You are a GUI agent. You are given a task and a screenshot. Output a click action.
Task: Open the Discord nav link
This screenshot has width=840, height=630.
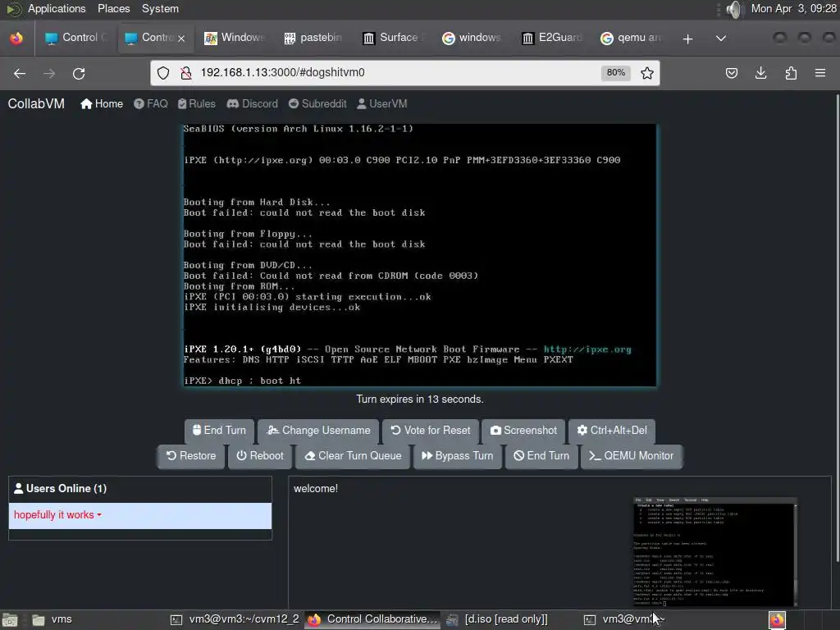253,104
